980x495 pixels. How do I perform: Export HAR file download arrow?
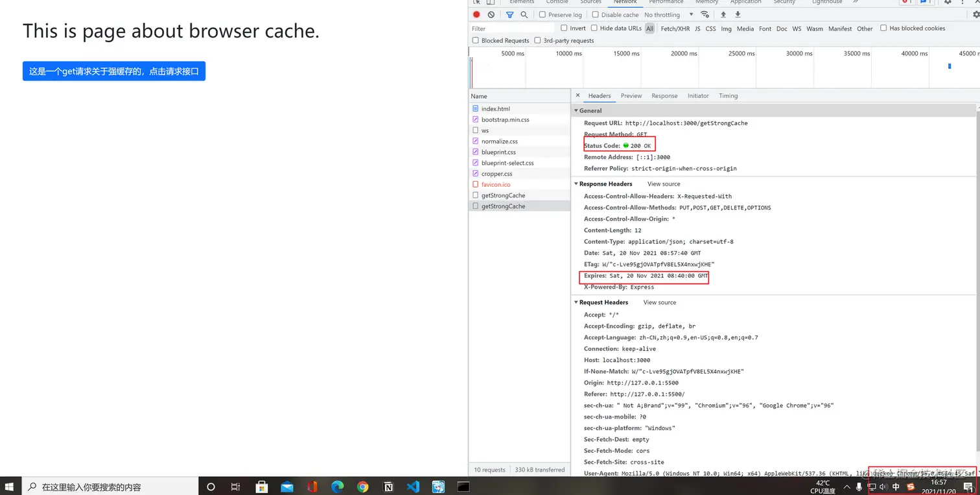coord(738,14)
